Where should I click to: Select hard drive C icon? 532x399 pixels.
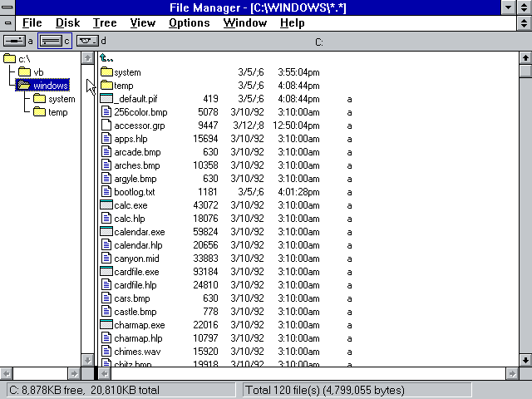(x=51, y=40)
